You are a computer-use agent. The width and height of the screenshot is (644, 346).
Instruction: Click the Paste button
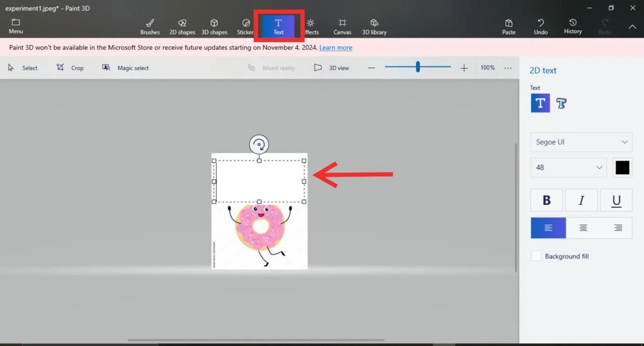pyautogui.click(x=509, y=27)
